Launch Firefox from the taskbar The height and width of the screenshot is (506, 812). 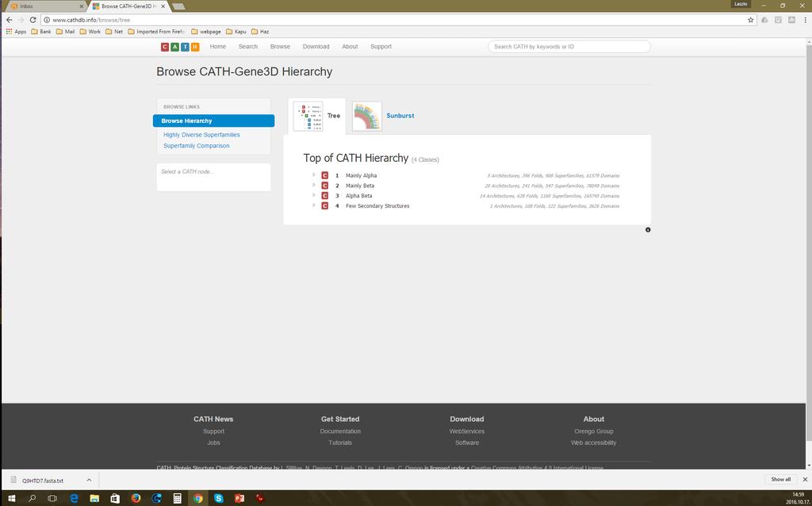tap(136, 498)
